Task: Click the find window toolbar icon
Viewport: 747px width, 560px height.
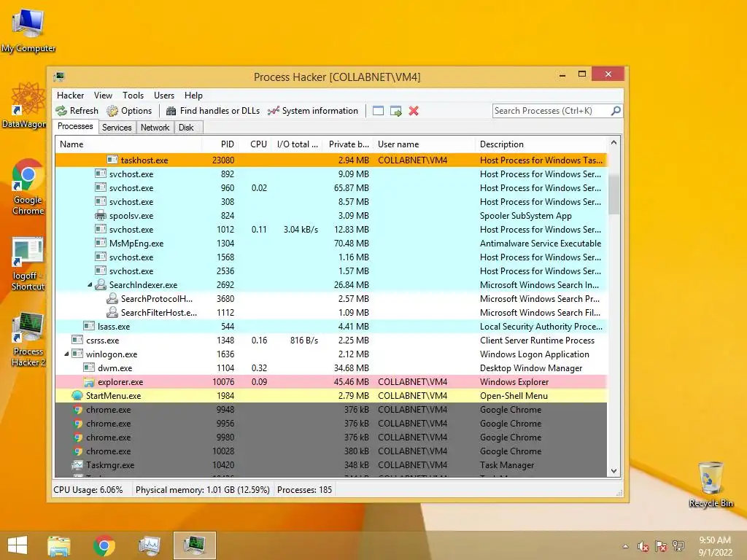Action: point(379,111)
